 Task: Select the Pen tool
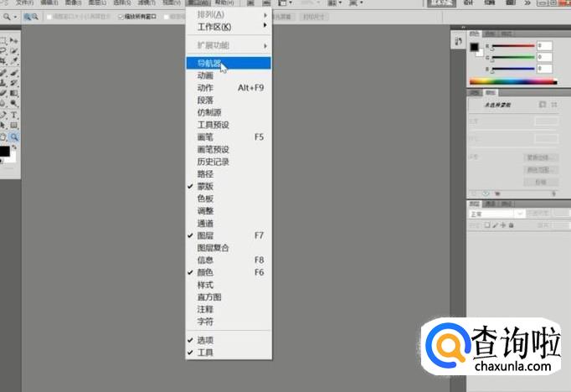[x=3, y=115]
